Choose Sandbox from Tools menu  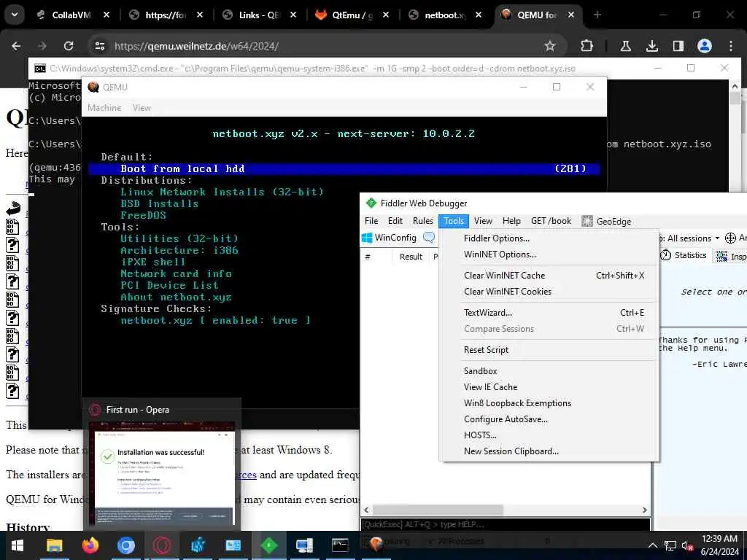[x=480, y=371]
